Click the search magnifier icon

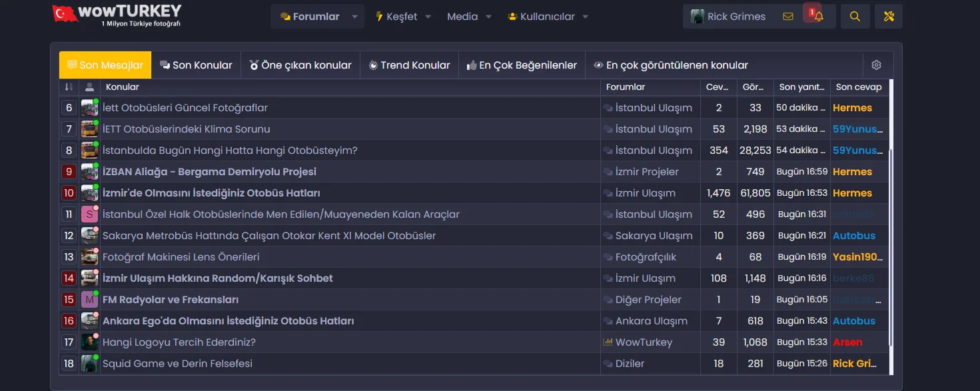(x=855, y=16)
